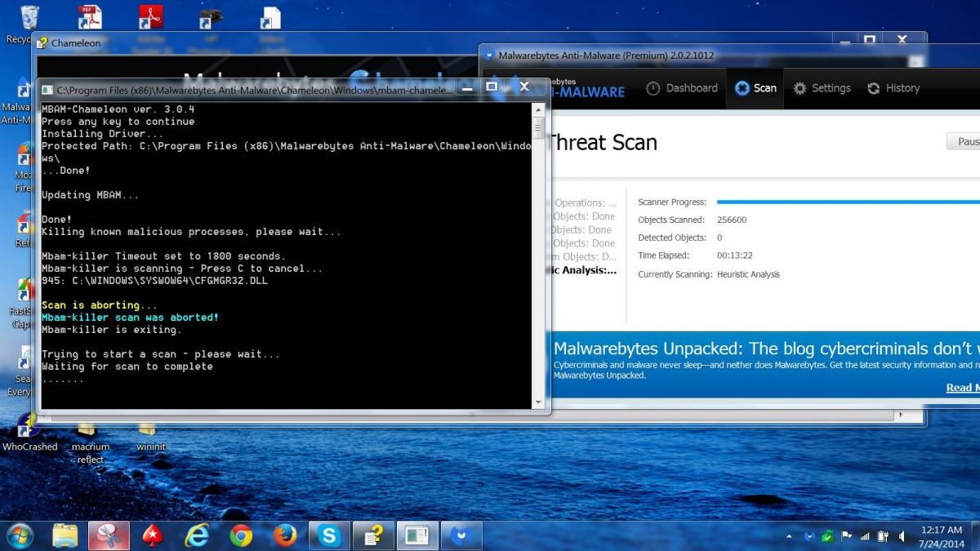Open the Snipping Tool taskbar icon

(109, 535)
